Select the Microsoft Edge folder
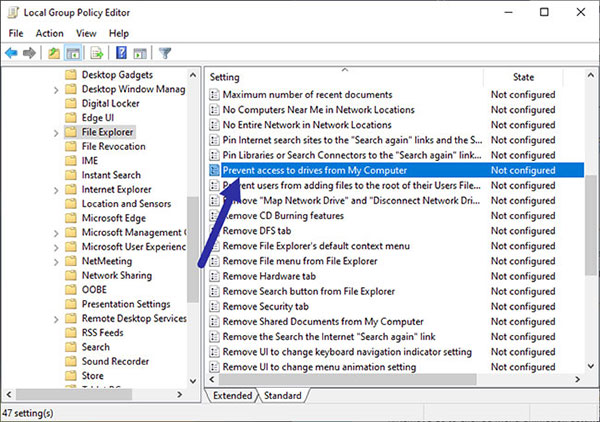Screen dimensions: 600x422 pyautogui.click(x=114, y=218)
